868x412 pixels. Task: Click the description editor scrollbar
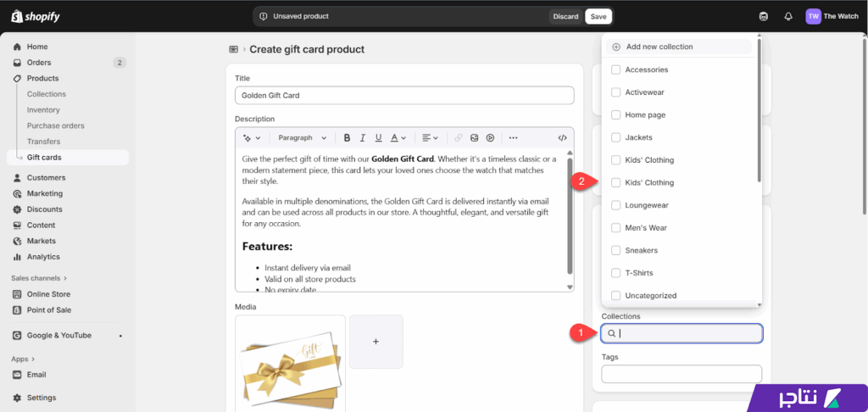point(570,216)
